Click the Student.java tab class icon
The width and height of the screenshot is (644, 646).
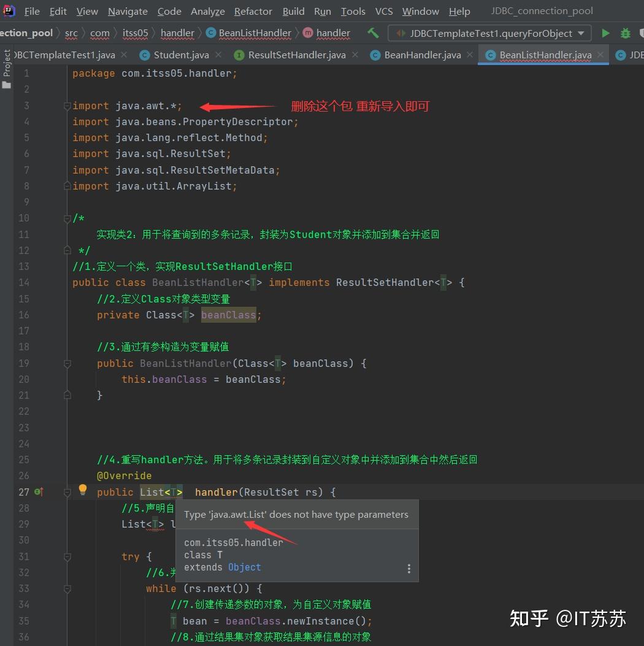145,55
